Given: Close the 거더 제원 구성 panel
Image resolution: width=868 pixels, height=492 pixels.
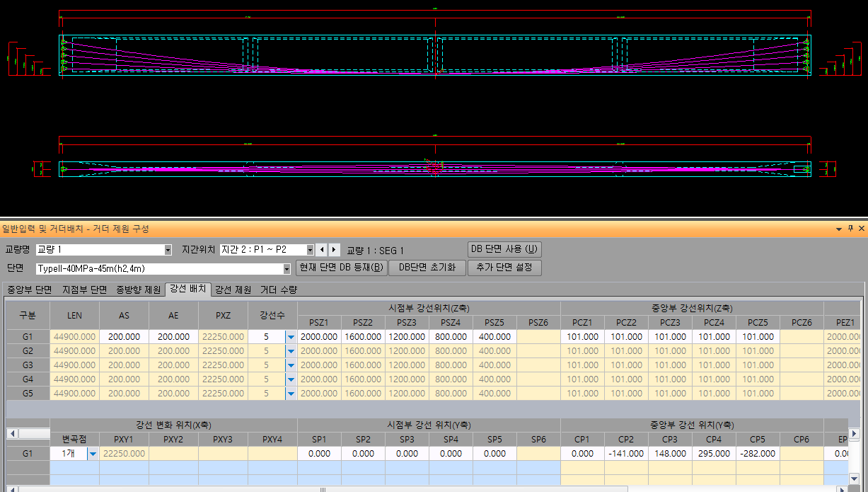Looking at the screenshot, I should tap(862, 229).
